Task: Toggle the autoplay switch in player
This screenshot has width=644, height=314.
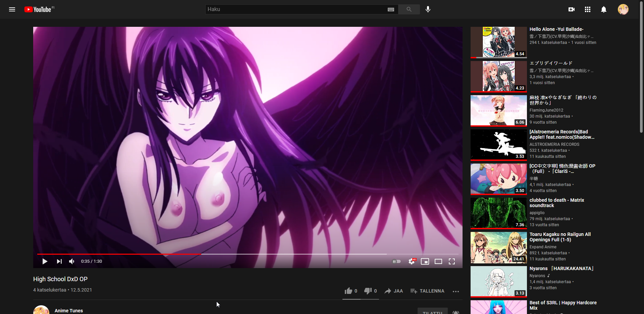Action: [397, 261]
